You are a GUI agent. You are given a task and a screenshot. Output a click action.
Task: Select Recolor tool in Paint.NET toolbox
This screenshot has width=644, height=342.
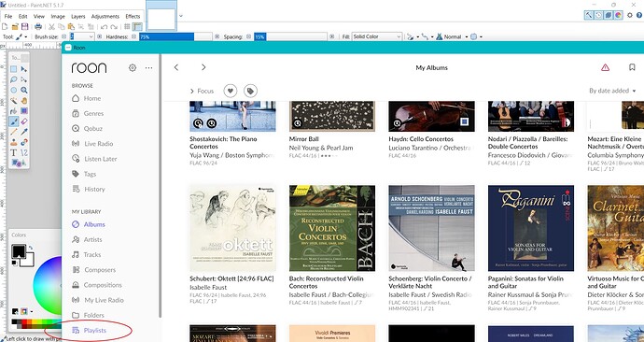click(x=24, y=142)
